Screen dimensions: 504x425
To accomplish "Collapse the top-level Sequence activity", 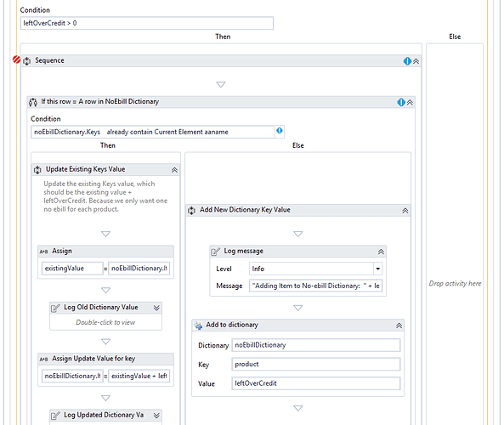I will click(416, 61).
